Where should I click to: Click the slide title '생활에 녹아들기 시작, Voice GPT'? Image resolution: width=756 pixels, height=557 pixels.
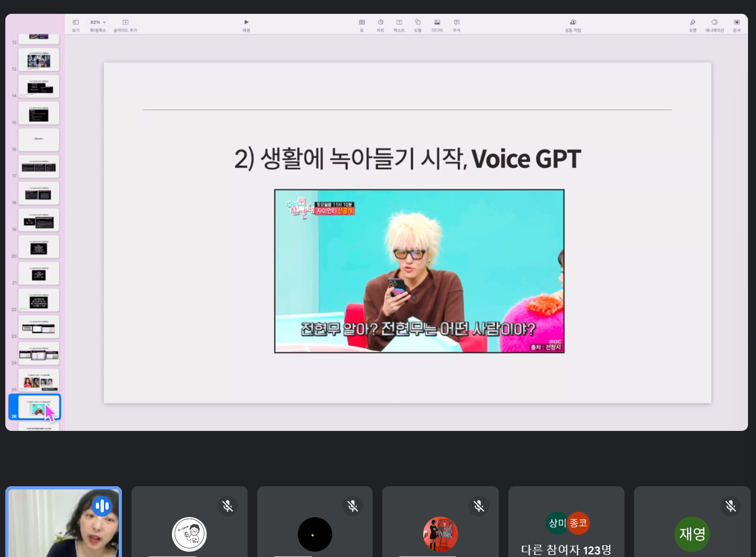(x=407, y=159)
